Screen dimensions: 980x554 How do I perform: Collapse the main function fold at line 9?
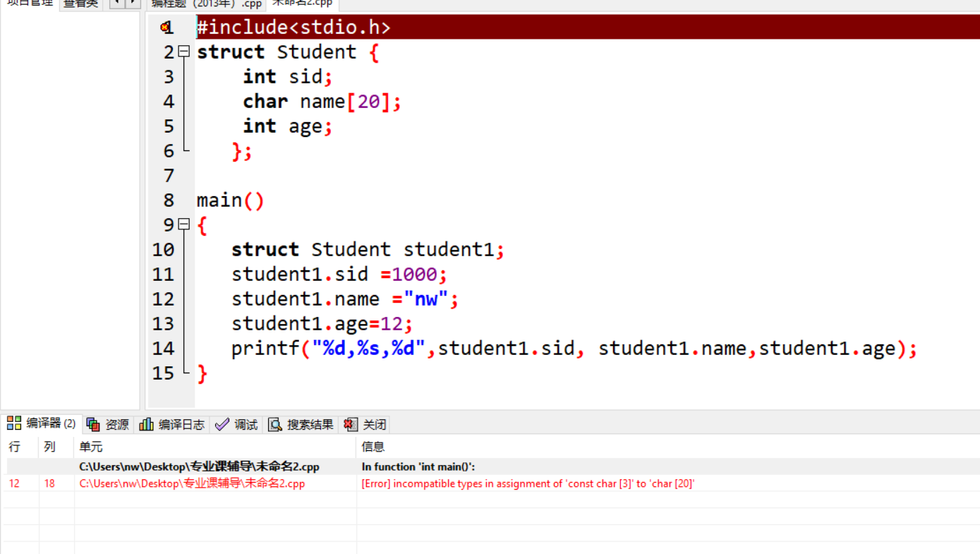(x=184, y=224)
